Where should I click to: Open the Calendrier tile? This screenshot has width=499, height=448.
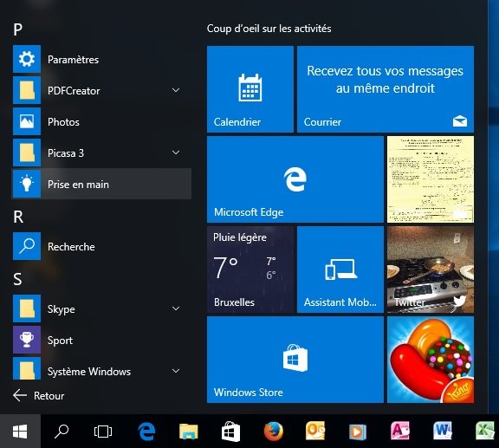click(x=250, y=89)
